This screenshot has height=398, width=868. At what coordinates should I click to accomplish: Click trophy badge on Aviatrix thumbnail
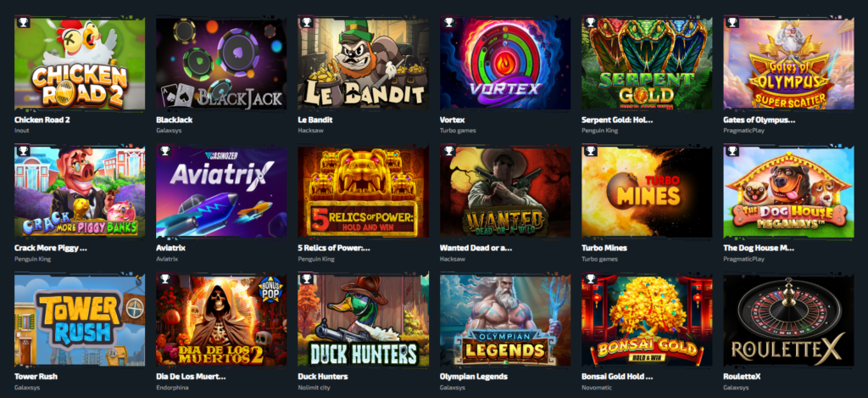tap(164, 151)
